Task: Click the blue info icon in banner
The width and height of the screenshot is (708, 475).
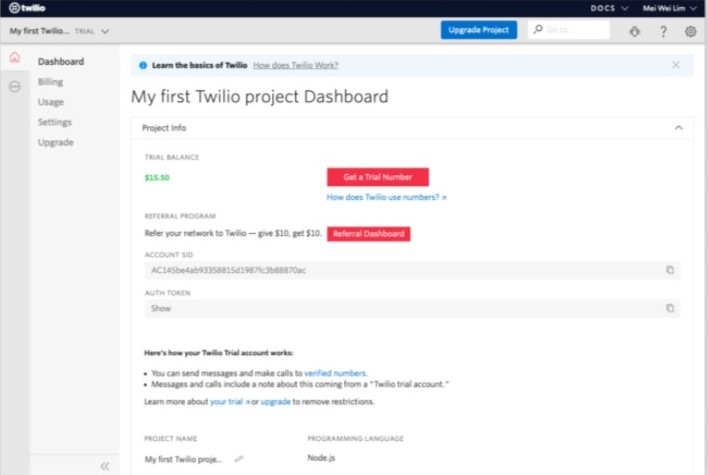Action: coord(143,65)
